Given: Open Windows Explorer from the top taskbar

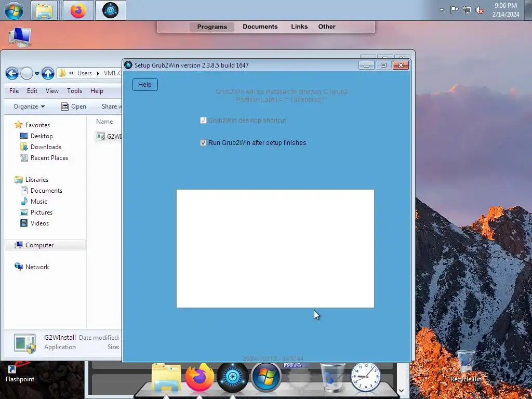Looking at the screenshot, I should click(44, 10).
